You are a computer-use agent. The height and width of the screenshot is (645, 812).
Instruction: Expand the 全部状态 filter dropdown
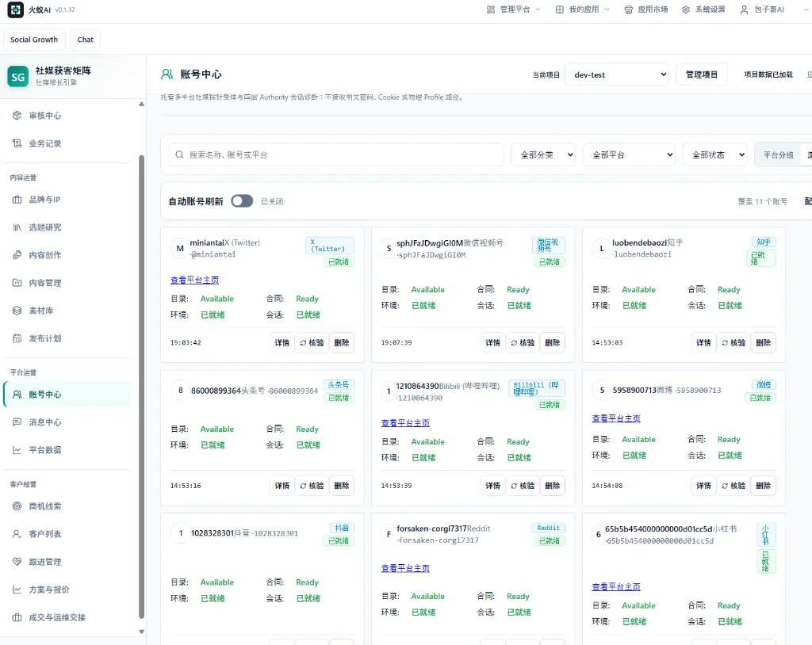[714, 155]
